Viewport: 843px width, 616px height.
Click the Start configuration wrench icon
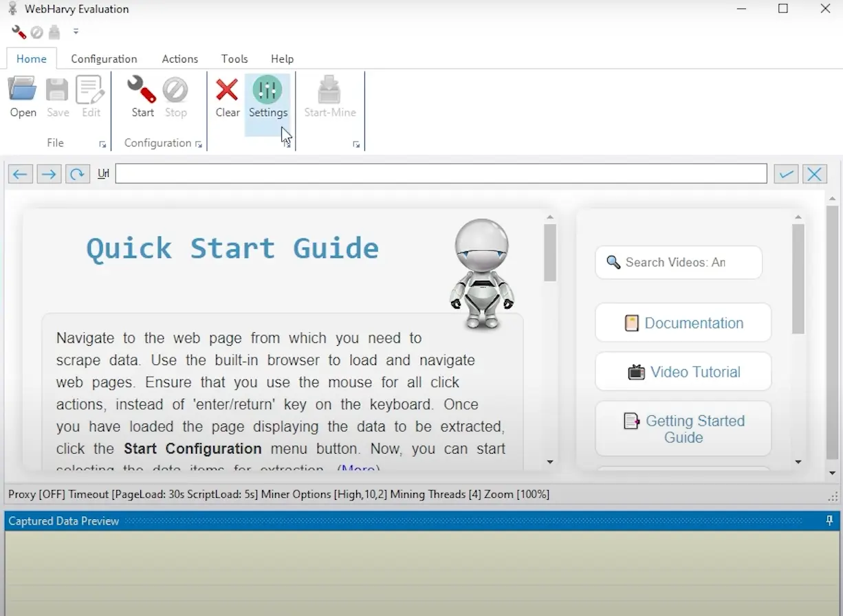click(142, 91)
